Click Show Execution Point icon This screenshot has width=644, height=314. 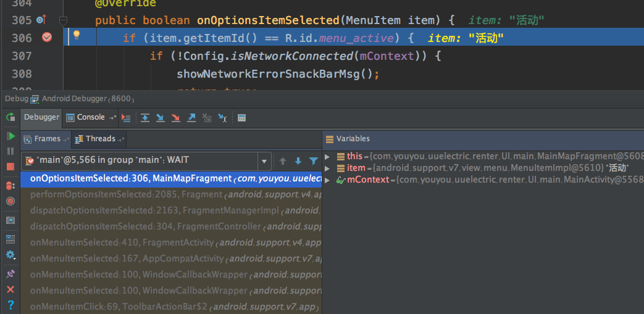[126, 118]
